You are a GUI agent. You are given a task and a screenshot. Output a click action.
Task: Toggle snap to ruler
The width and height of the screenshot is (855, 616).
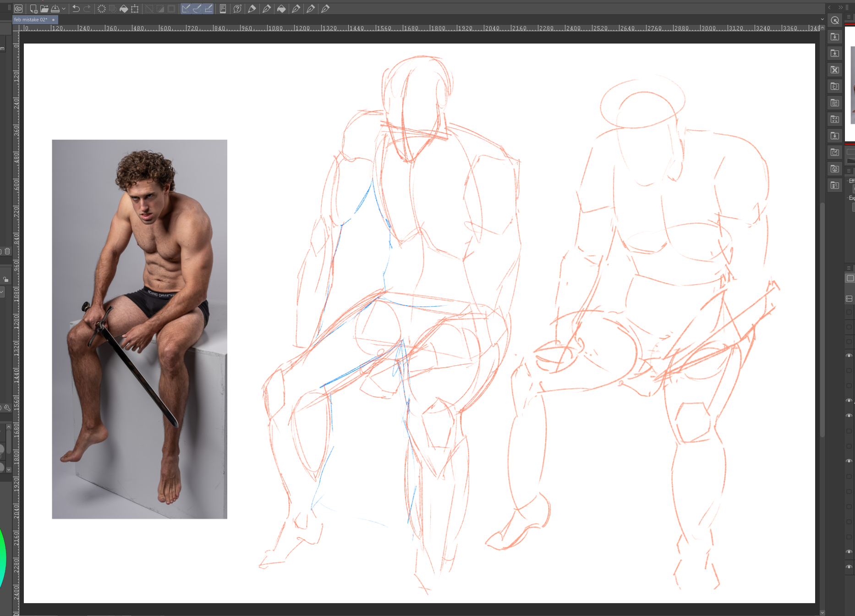click(186, 9)
